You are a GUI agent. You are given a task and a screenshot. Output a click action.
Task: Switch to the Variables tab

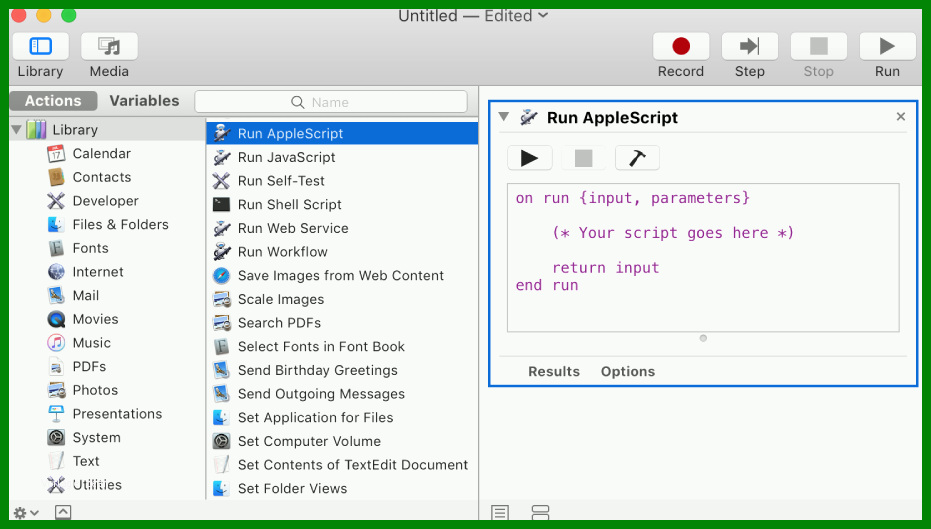(144, 101)
